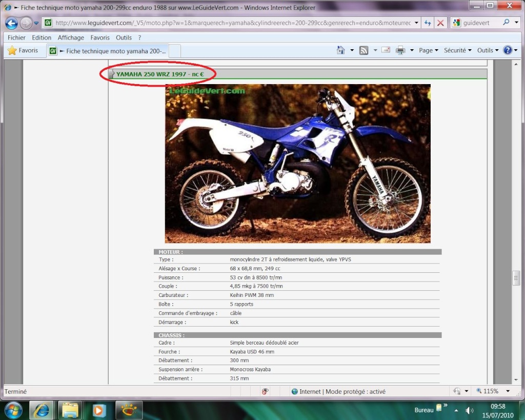
Task: Open the Outils command bar menu
Action: (488, 50)
